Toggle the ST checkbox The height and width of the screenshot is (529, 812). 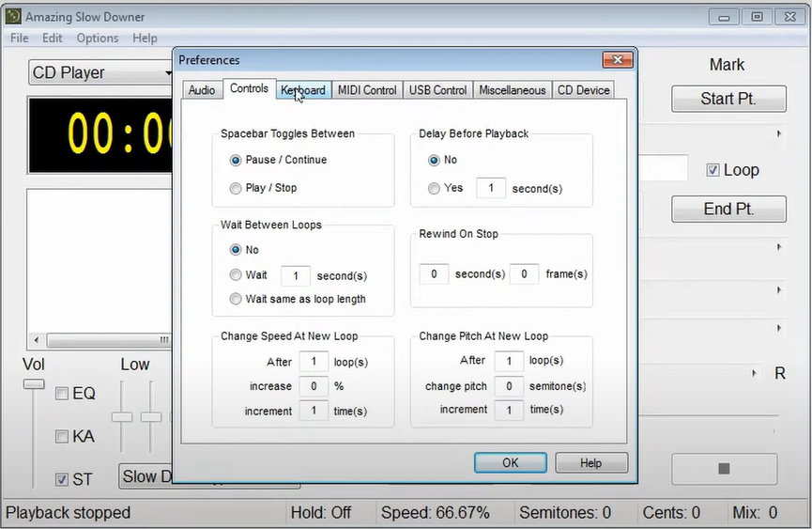tap(62, 479)
